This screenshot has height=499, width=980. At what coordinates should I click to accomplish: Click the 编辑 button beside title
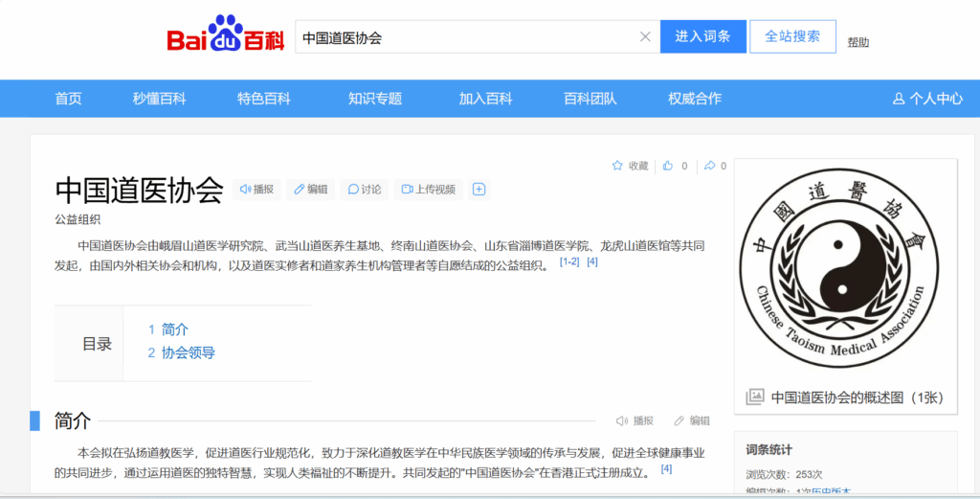[311, 189]
